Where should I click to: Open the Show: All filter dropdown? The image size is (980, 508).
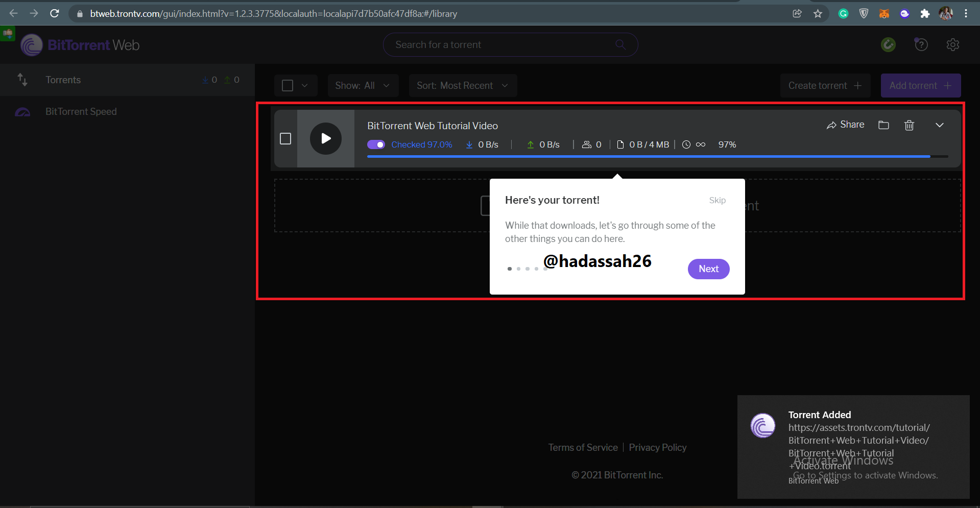point(363,85)
